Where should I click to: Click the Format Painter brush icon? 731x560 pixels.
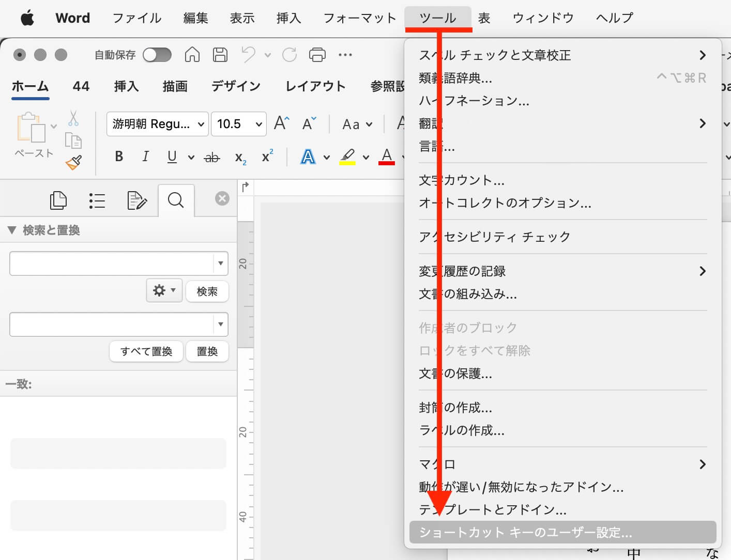tap(74, 163)
